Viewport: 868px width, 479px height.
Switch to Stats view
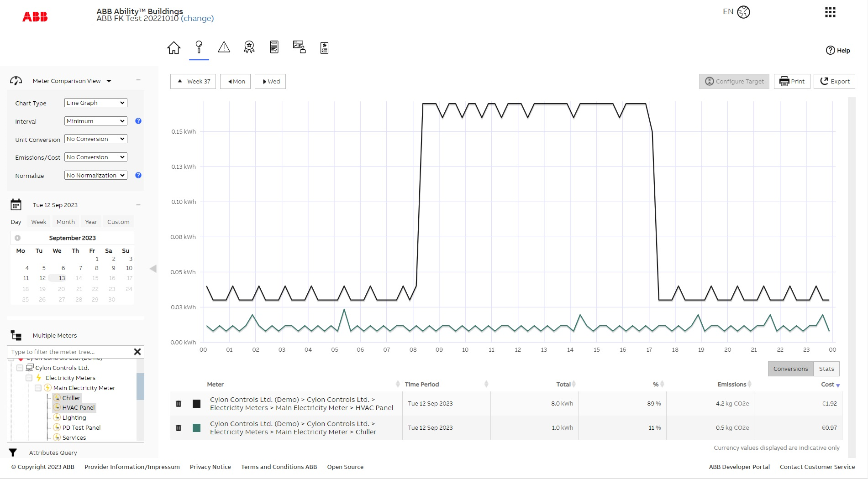tap(826, 369)
